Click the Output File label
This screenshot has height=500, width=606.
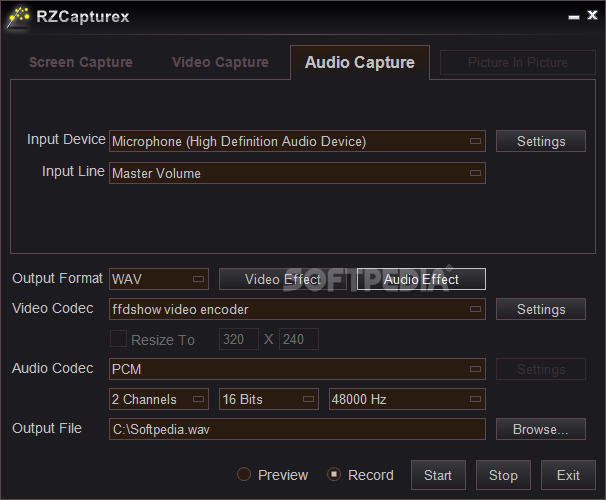click(47, 428)
